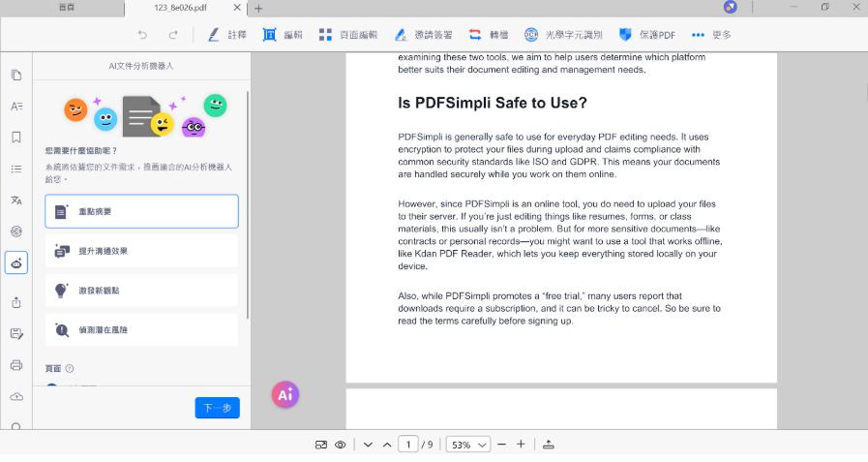Open the 保護PDF protect tool
868x462 pixels.
[x=647, y=35]
